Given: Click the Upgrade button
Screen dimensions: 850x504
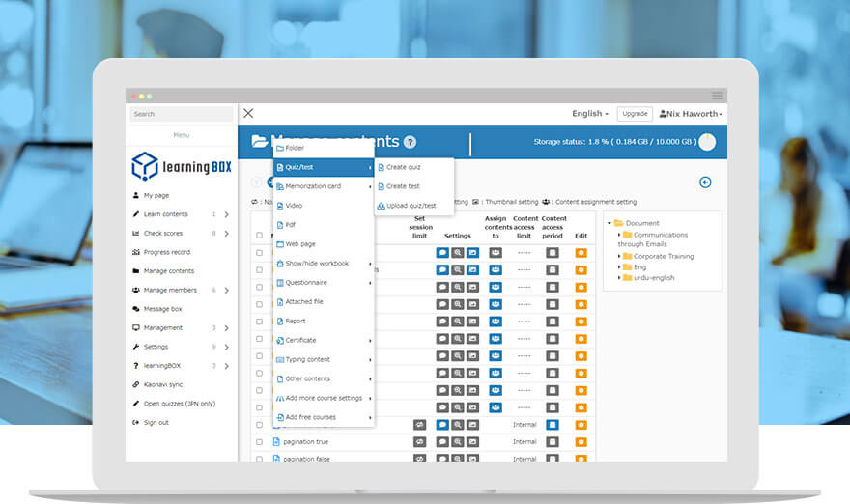Looking at the screenshot, I should tap(635, 114).
